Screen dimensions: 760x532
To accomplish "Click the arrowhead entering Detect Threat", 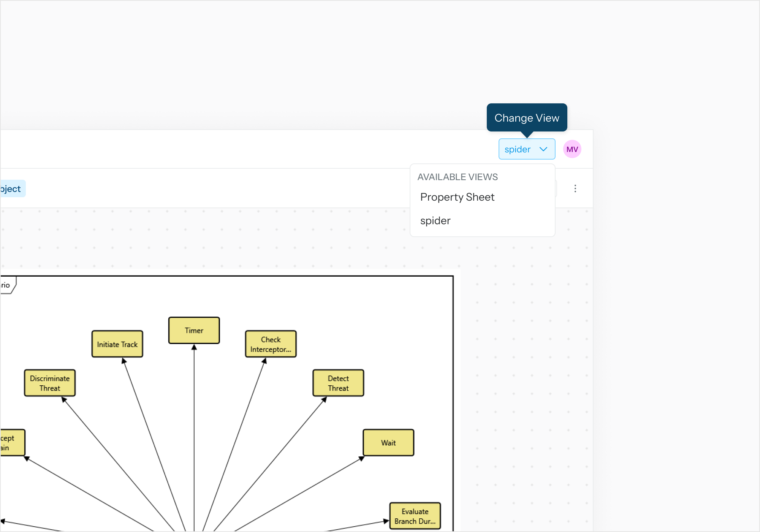I will coord(324,400).
